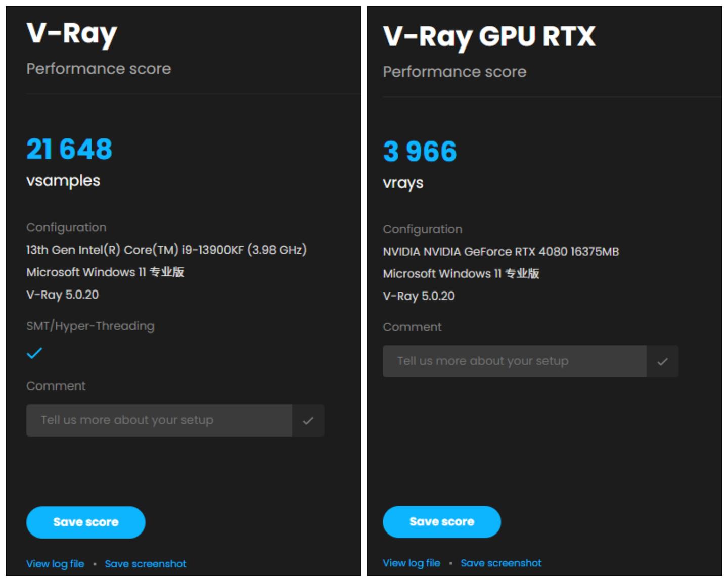This screenshot has width=728, height=582.
Task: Click the comment confirm checkmark in V-Ray CPU panel
Action: point(308,420)
